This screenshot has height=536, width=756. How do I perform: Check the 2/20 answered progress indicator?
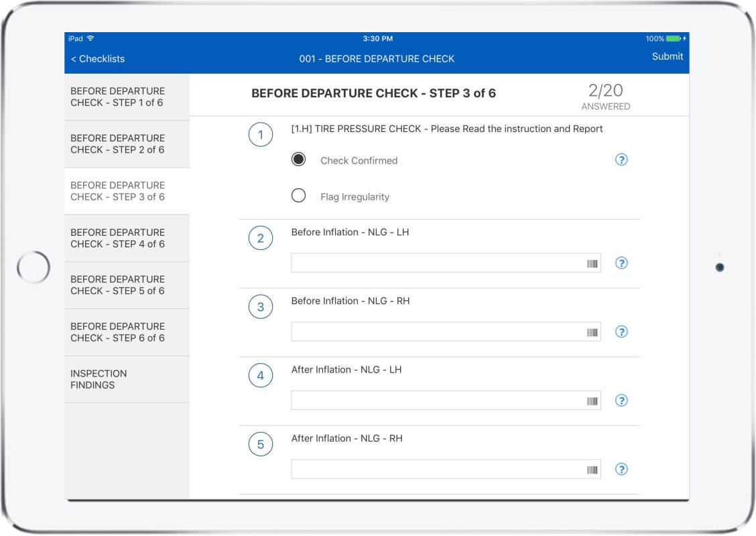click(x=607, y=94)
